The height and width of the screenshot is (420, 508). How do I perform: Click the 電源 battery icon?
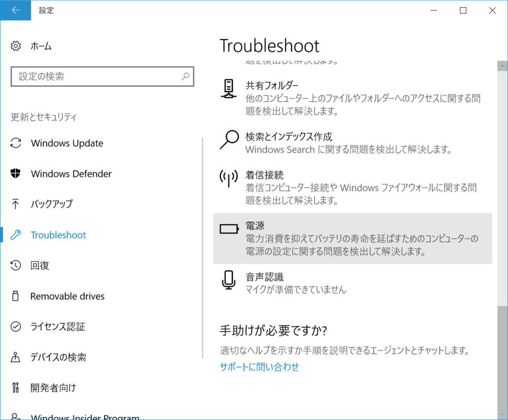click(229, 229)
